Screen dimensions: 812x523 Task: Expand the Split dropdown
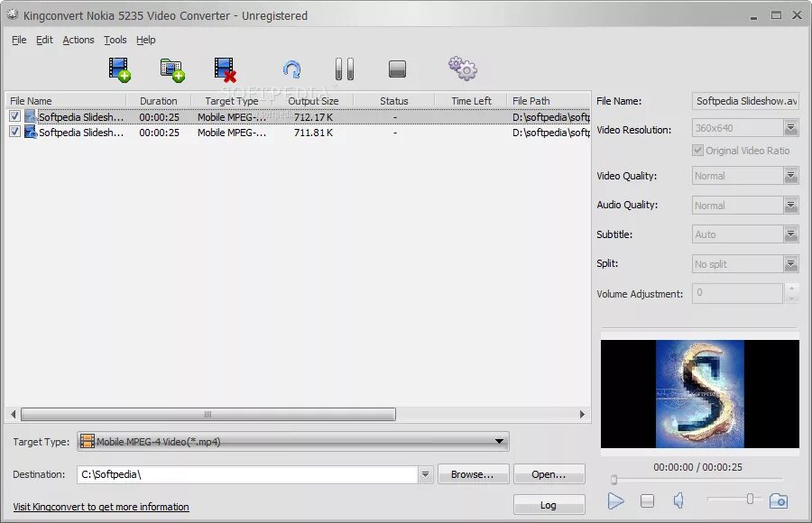coord(790,264)
